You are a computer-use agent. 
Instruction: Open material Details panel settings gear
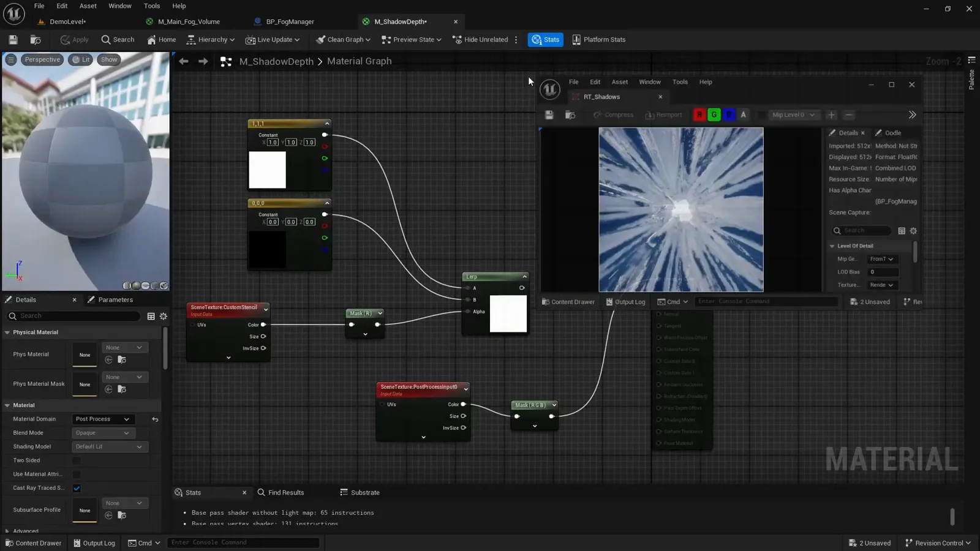164,316
